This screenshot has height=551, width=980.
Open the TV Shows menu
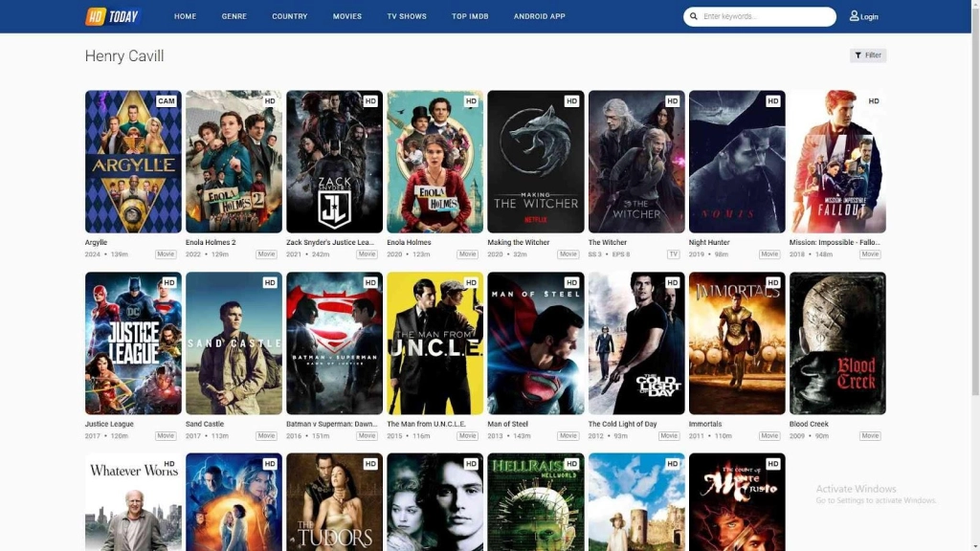point(406,16)
